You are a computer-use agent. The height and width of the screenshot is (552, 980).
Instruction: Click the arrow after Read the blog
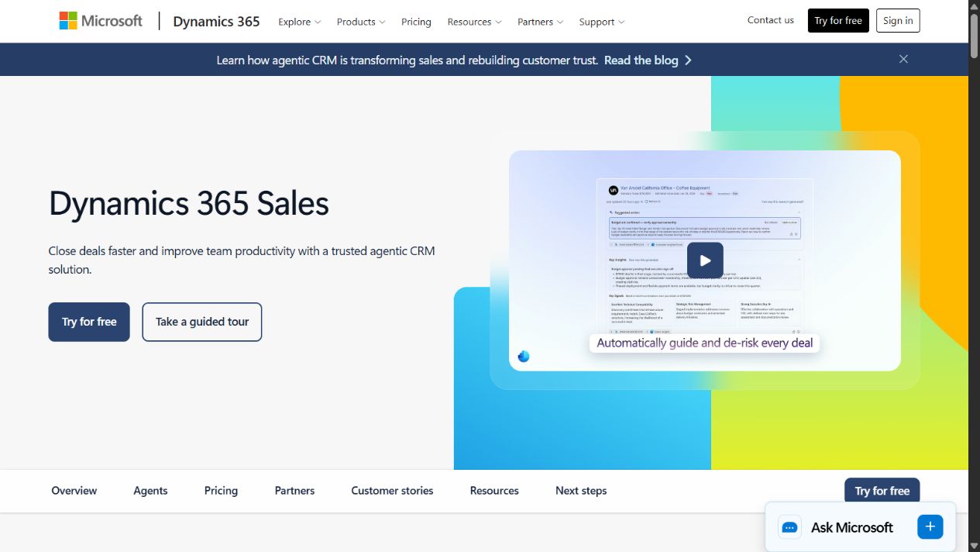tap(688, 60)
